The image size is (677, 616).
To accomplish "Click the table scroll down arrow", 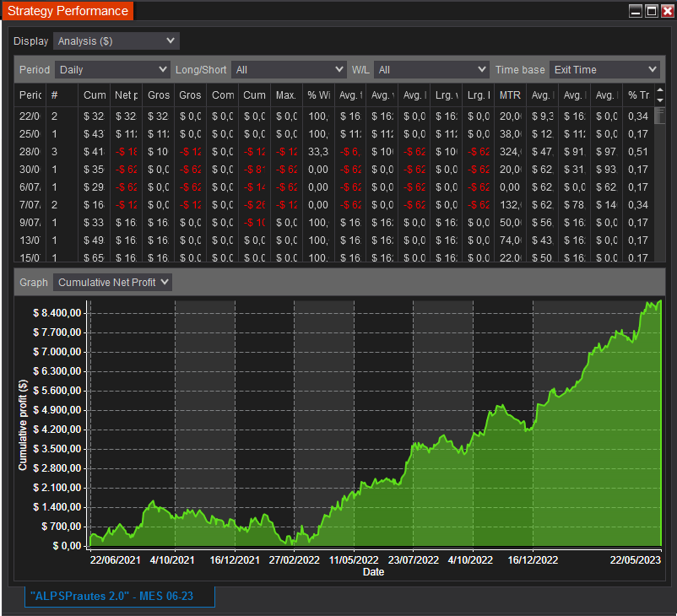I will point(660,100).
